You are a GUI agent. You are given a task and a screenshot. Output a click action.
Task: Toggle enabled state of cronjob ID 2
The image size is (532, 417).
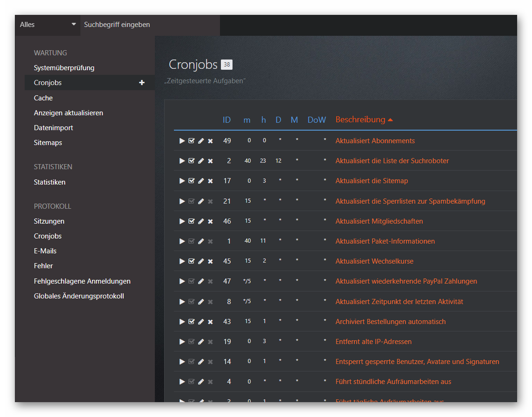click(x=192, y=161)
